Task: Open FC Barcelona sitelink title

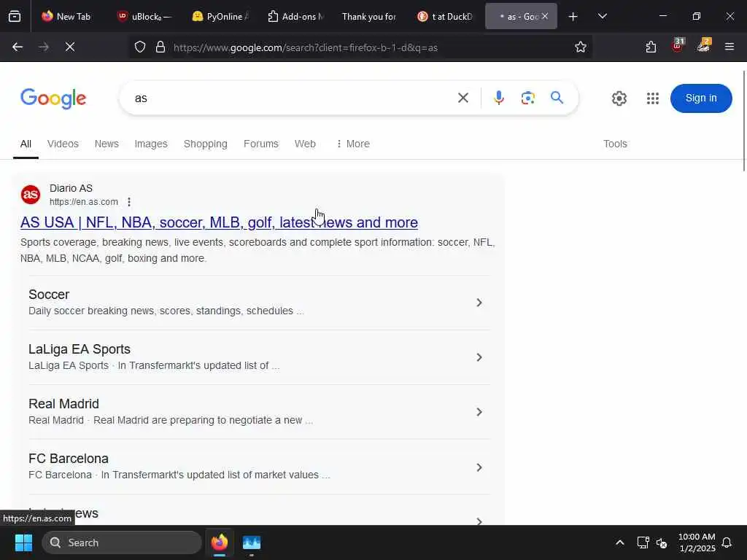Action: [69, 459]
